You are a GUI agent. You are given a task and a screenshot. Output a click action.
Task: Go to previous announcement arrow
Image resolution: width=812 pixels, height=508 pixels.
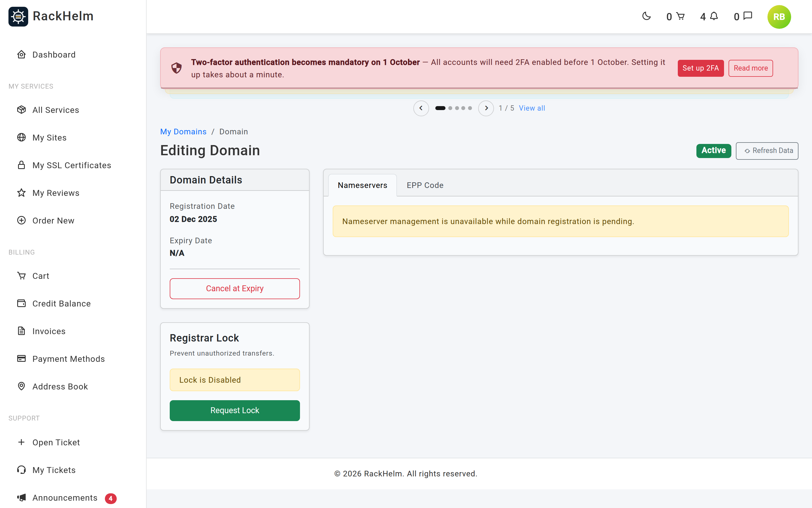421,108
